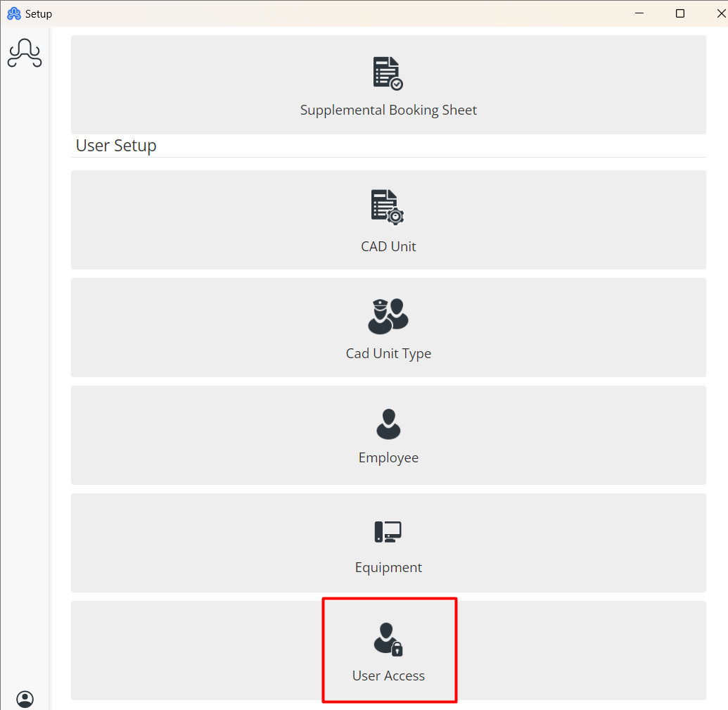
Task: Click the User Access padlock-person icon
Action: click(388, 640)
